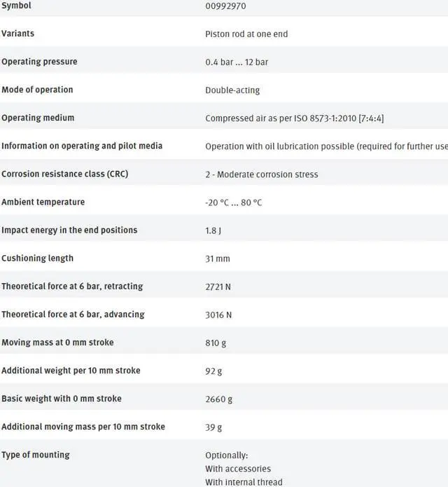Click the impact energy value 1.8 J
Viewport: 448px width, 487px height.
click(x=215, y=231)
